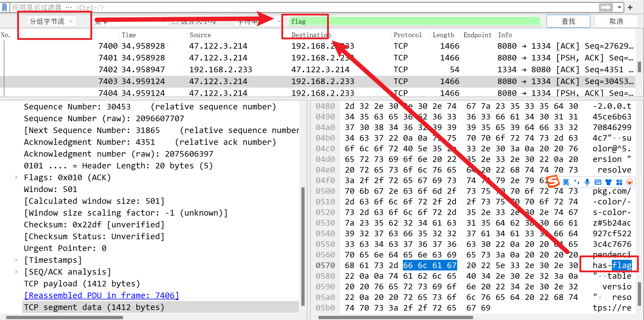Click the display filter bookmark icon
The width and height of the screenshot is (644, 320).
tap(4, 7)
